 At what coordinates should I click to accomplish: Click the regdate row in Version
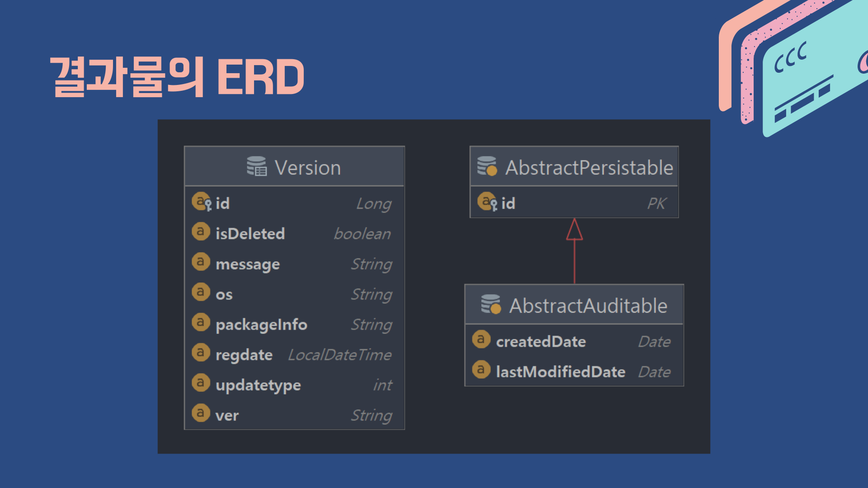click(x=245, y=354)
